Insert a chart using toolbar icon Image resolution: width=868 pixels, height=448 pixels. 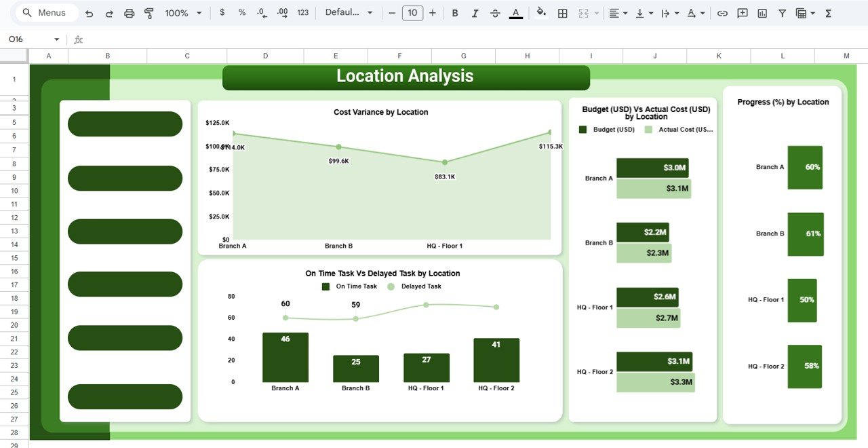pos(762,13)
